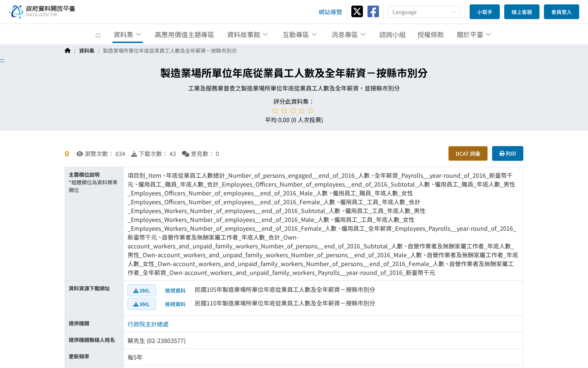Rate dataset with fifth star
Viewport: 588px width, 368px height.
coord(311,110)
